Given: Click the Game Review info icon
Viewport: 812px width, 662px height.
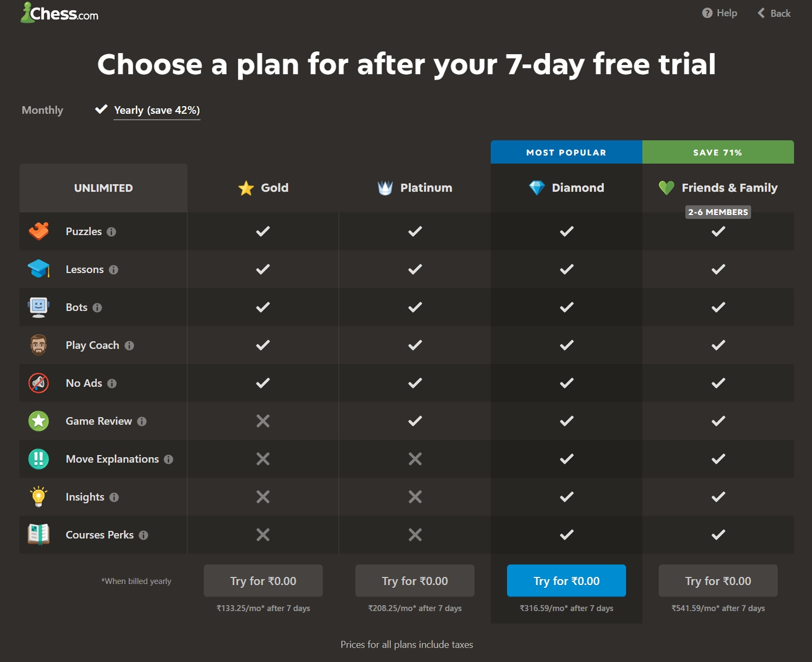Looking at the screenshot, I should [x=142, y=421].
